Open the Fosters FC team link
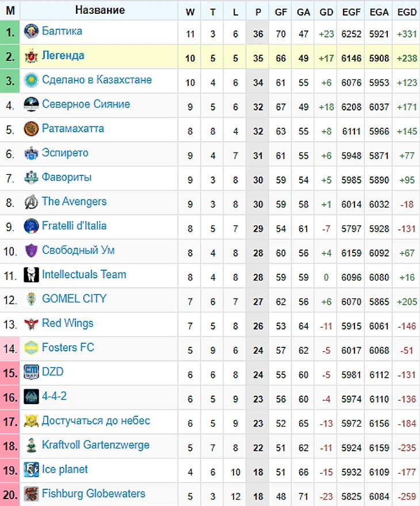 point(68,348)
